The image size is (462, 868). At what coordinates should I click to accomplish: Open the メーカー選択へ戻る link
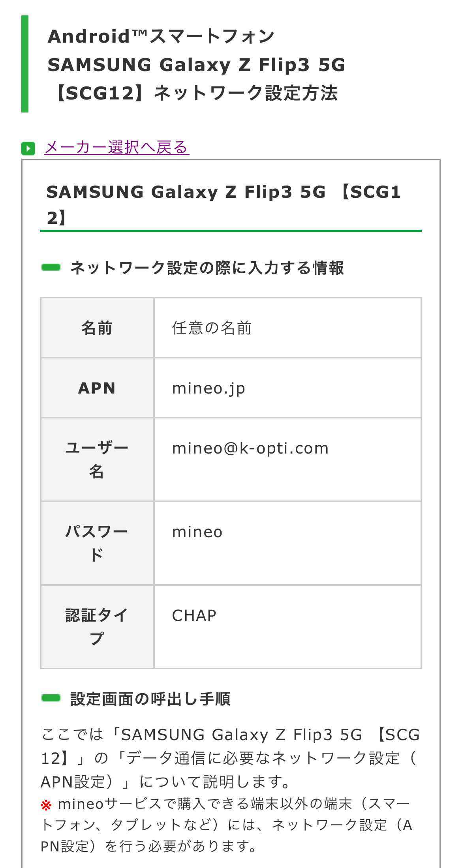(116, 147)
